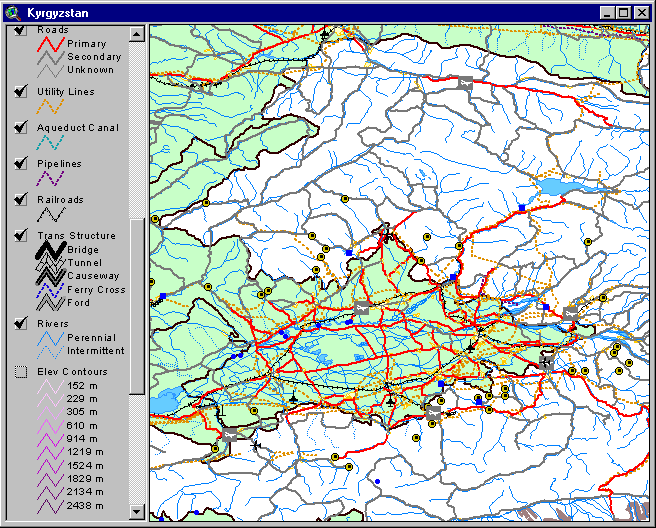Click the Perennial rivers blue symbol
The width and height of the screenshot is (656, 528).
click(x=50, y=338)
